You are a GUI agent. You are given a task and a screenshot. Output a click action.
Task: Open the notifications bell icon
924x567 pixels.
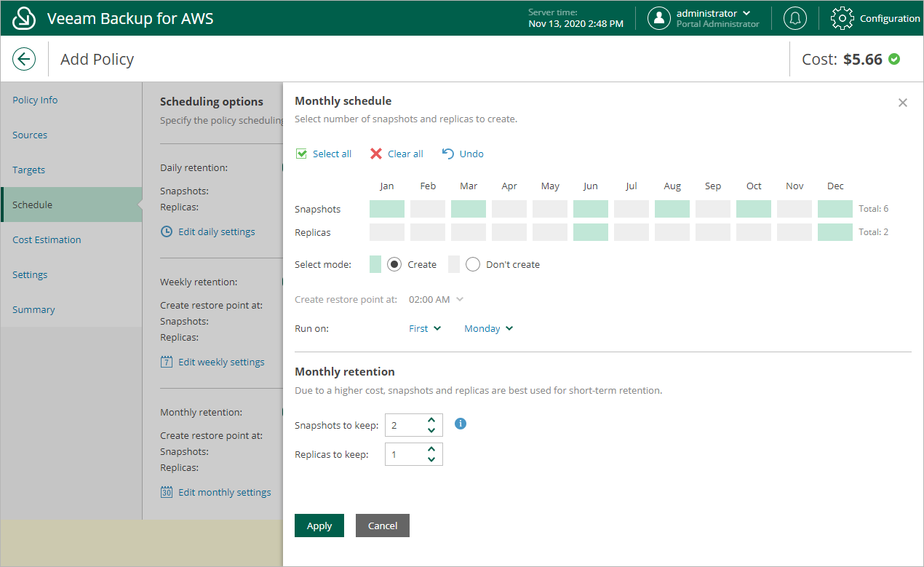(794, 18)
